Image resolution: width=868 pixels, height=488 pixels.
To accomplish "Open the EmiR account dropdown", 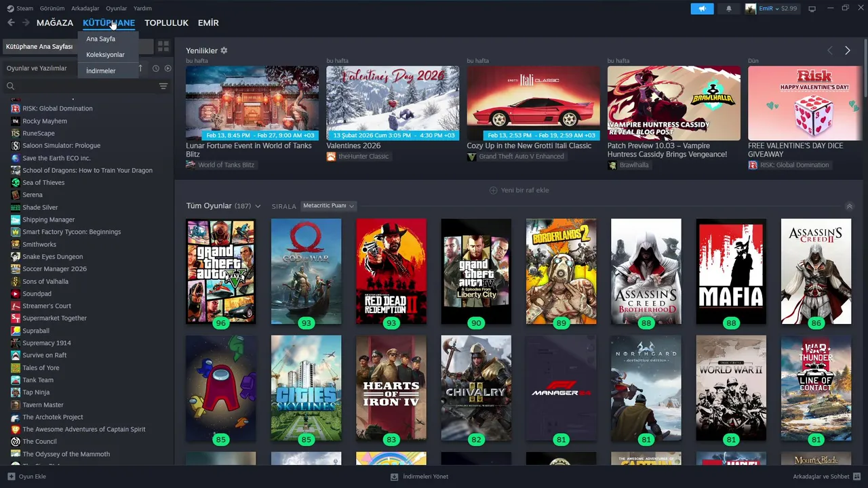I will pyautogui.click(x=772, y=9).
